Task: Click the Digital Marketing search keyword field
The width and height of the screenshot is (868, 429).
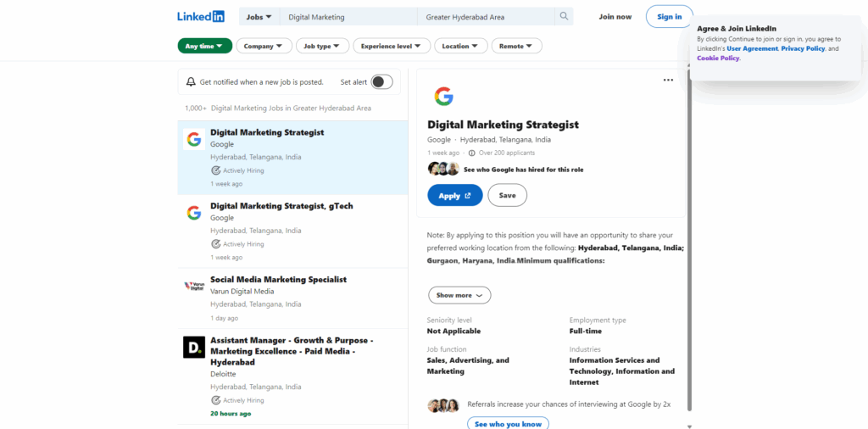Action: (348, 17)
